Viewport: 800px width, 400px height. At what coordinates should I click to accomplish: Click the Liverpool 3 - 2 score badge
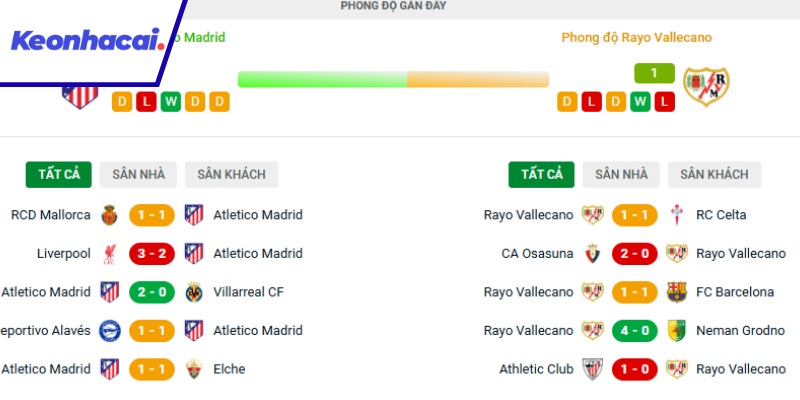point(152,254)
